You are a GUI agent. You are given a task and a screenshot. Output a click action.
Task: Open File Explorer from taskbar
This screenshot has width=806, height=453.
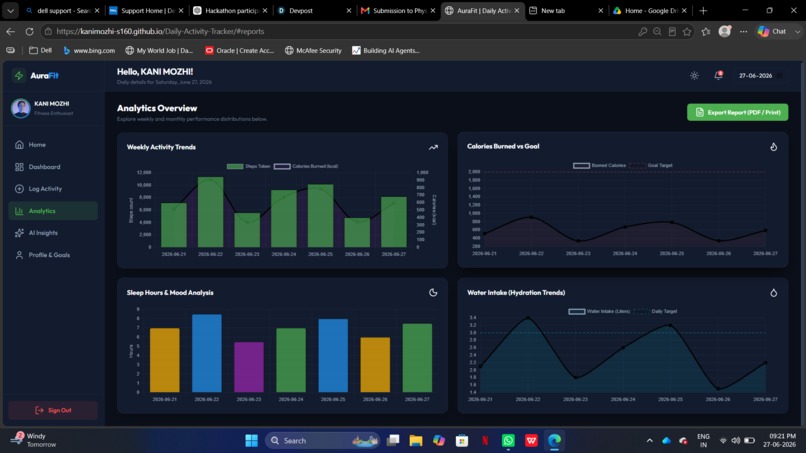(416, 441)
